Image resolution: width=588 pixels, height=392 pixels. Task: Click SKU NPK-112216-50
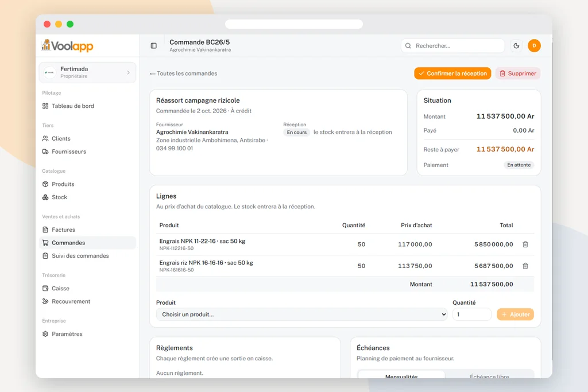[x=177, y=249]
